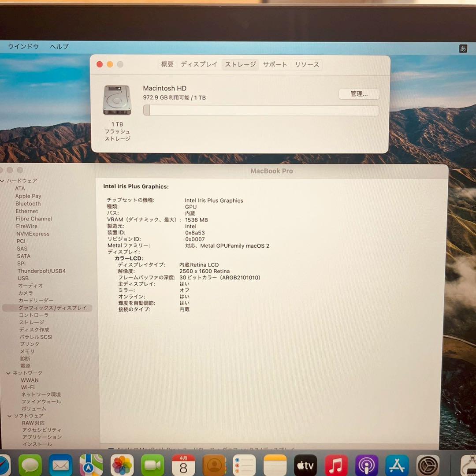476x476 pixels.
Task: Click the あ input source menu icon
Action: point(463,48)
